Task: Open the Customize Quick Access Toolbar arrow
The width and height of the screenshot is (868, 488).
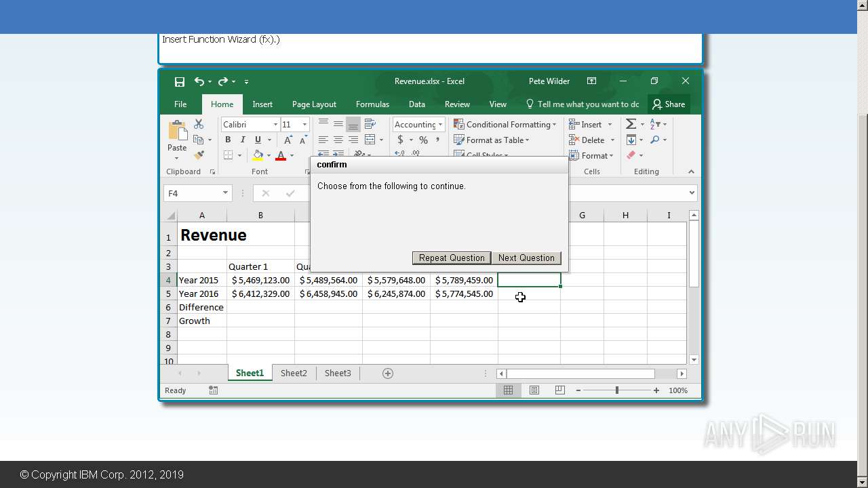Action: point(246,82)
